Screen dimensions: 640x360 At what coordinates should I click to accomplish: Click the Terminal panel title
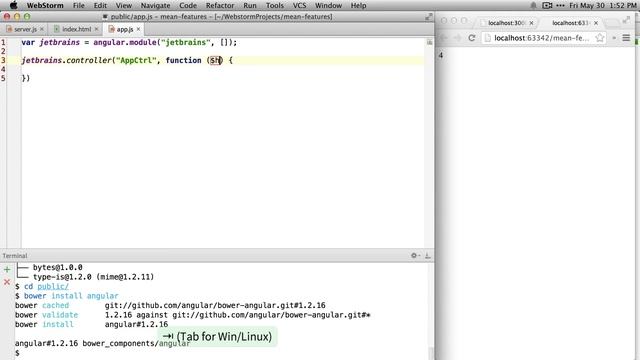point(15,256)
